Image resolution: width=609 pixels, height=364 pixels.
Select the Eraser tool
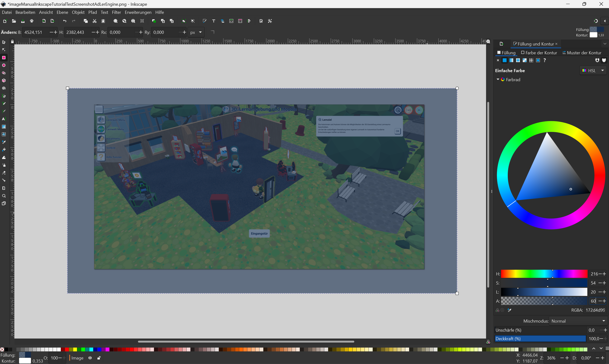coord(4,173)
